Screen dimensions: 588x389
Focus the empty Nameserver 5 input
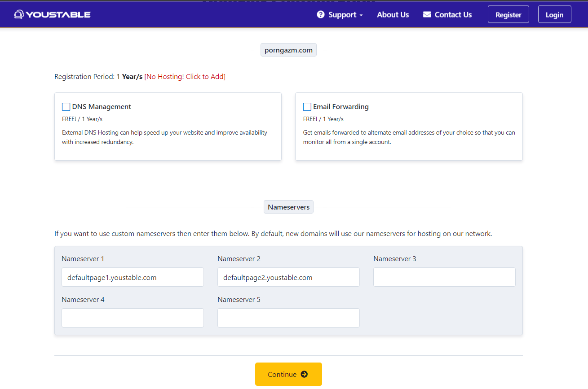(288, 318)
